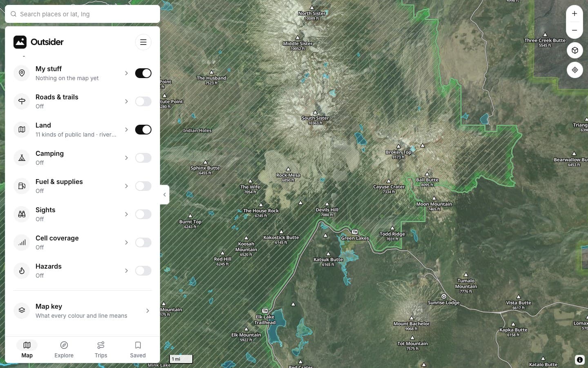Zoom out with the minus button
Viewport: 588px width, 368px height.
(575, 30)
